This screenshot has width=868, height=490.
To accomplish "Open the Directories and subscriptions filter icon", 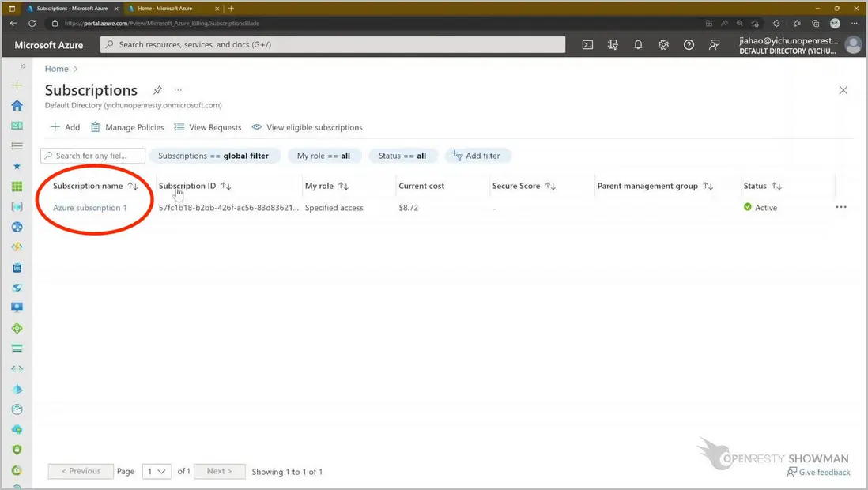I will (x=613, y=45).
